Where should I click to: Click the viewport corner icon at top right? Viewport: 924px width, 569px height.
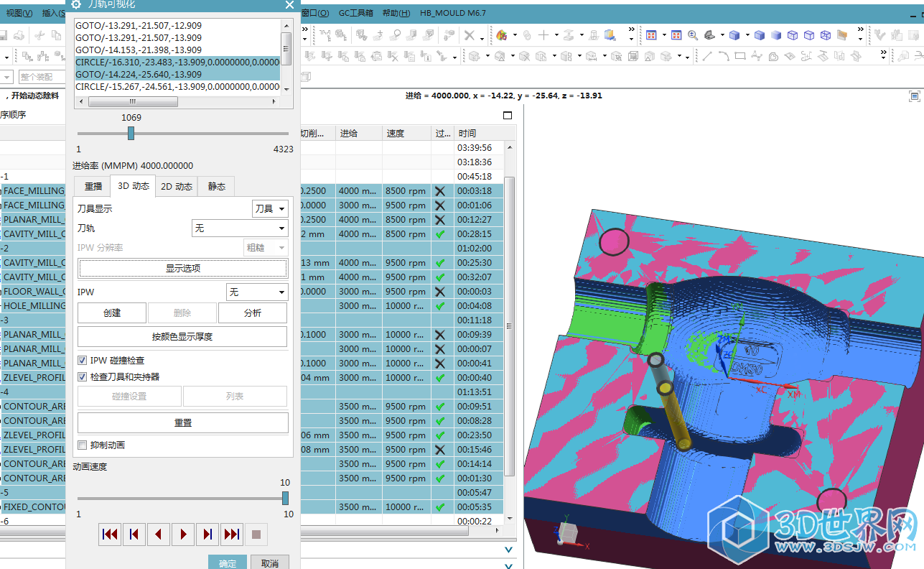pos(915,96)
